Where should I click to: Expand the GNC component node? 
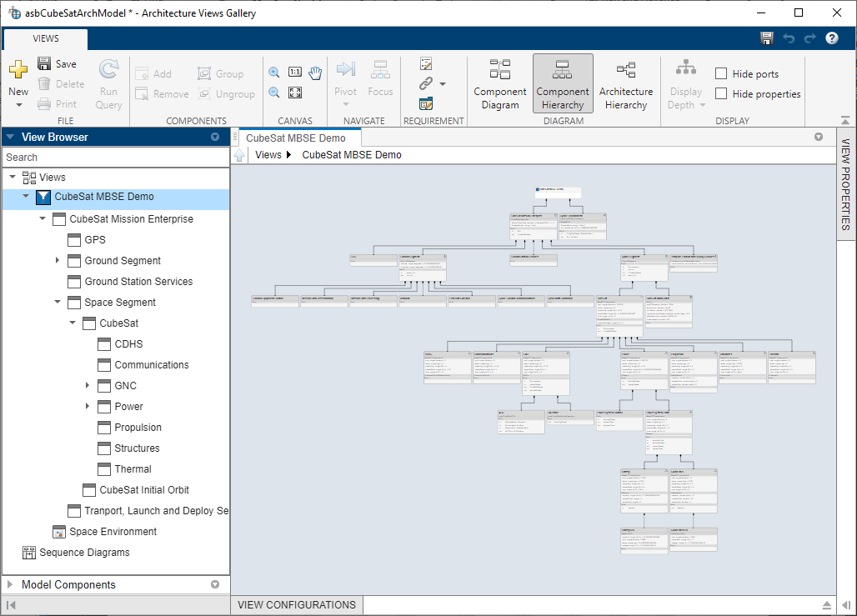[88, 385]
